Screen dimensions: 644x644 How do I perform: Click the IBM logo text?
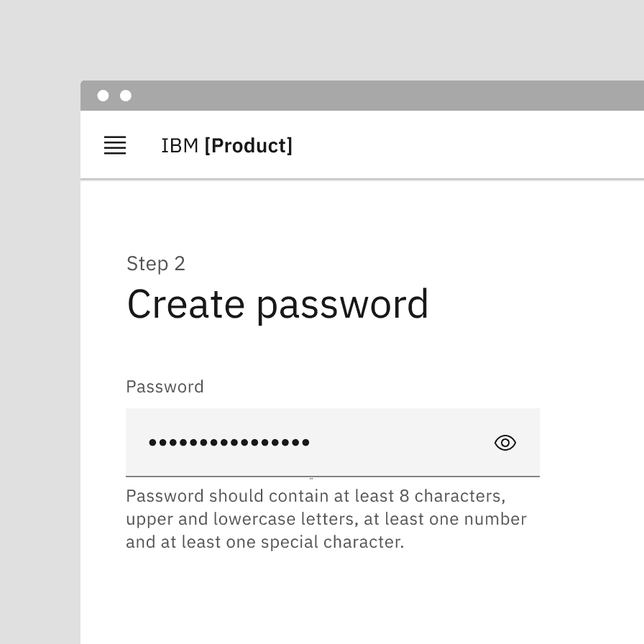click(179, 145)
